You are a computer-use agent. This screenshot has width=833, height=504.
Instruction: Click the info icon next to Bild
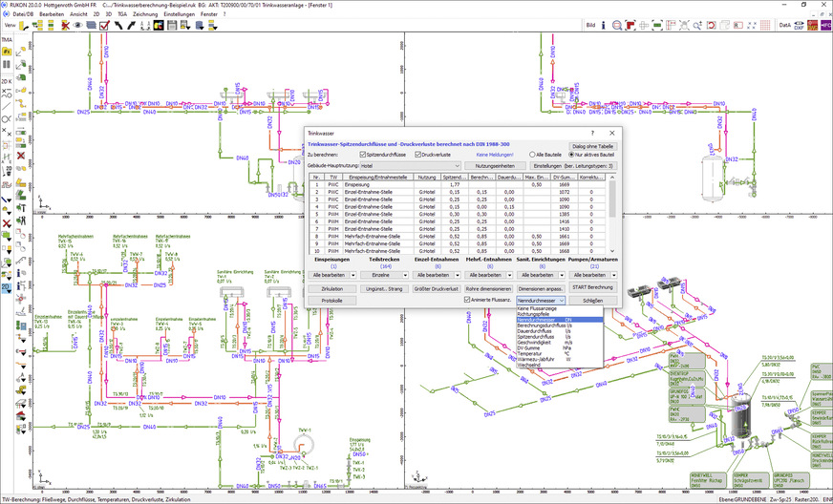tap(605, 25)
